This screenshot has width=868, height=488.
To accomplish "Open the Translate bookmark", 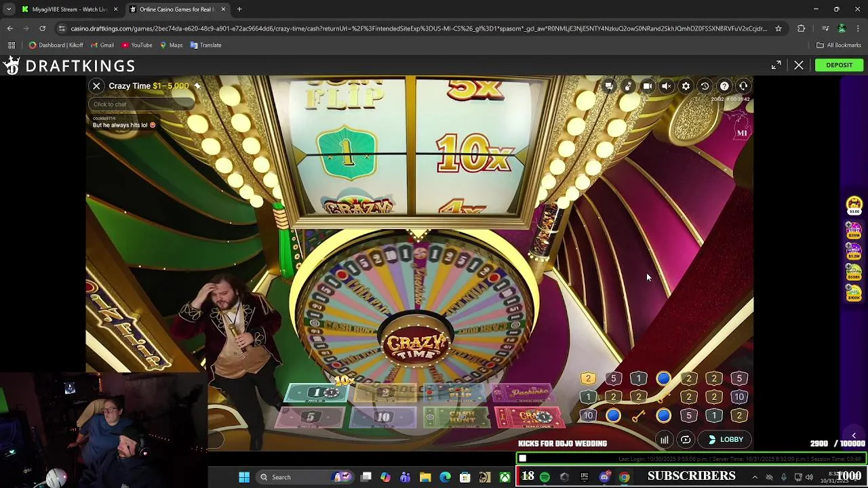I will pyautogui.click(x=206, y=45).
